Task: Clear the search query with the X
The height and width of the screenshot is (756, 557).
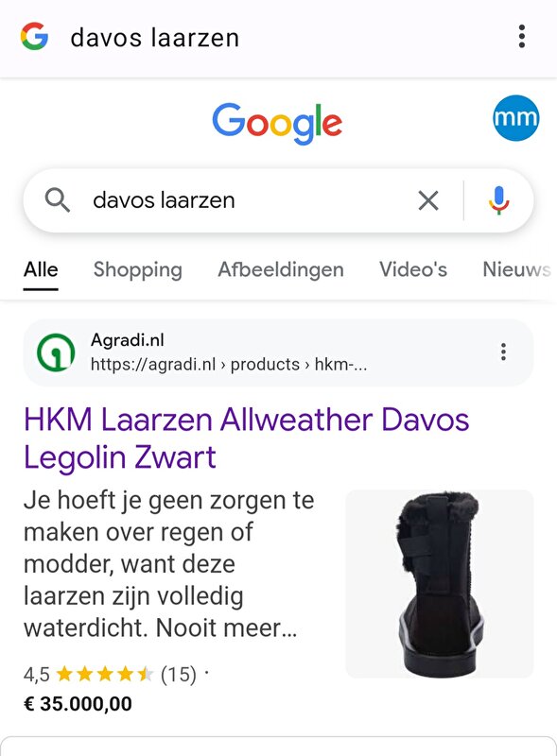Action: tap(428, 200)
